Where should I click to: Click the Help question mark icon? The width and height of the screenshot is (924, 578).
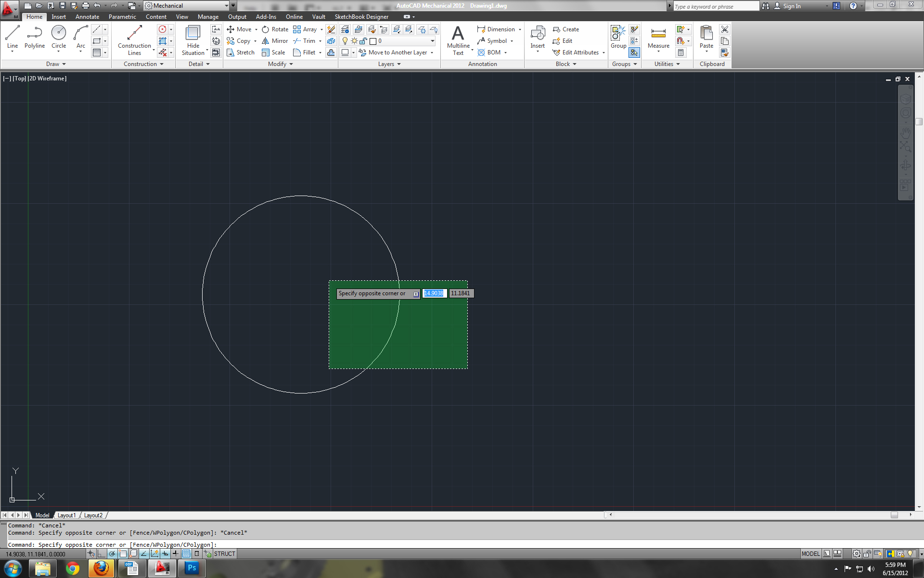853,6
